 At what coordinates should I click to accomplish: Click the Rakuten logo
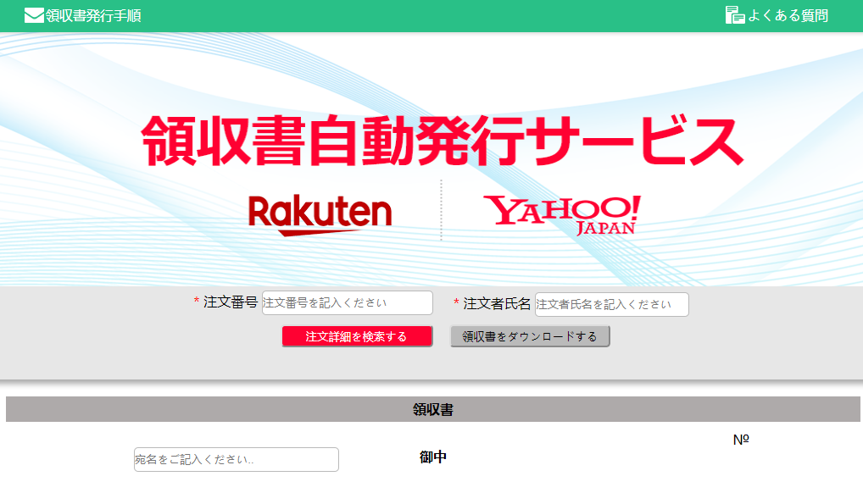320,215
